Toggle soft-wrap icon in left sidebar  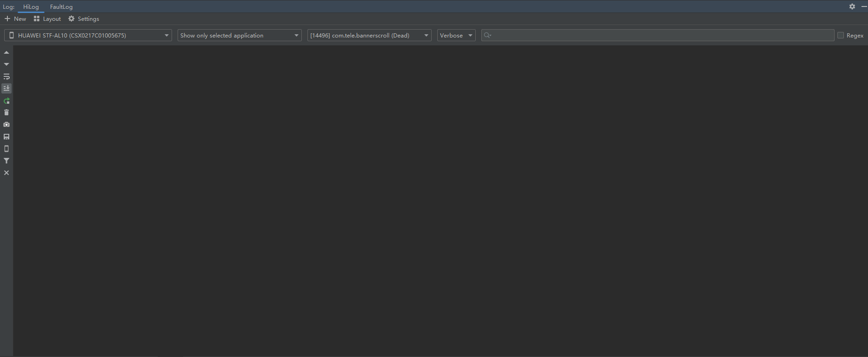pos(6,76)
